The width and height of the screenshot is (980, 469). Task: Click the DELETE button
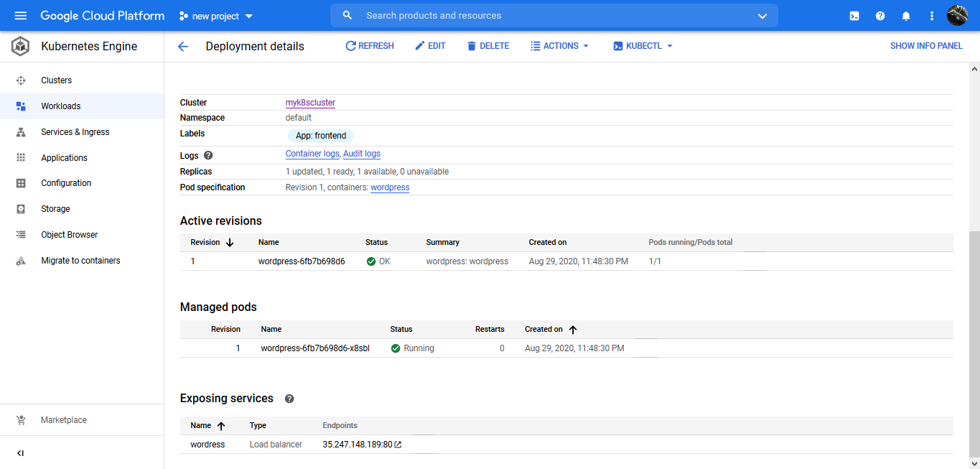[x=487, y=46]
